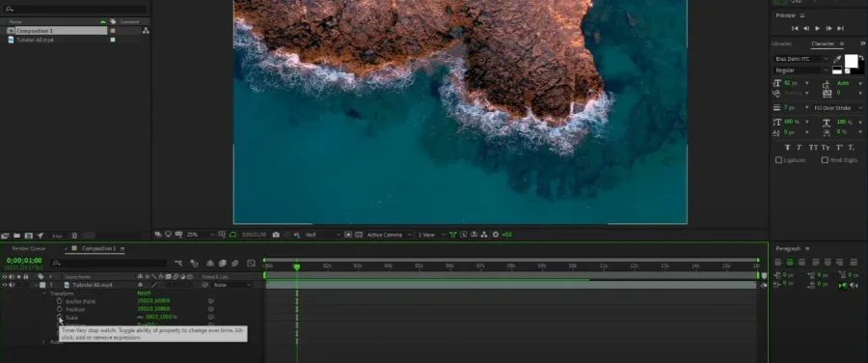Click the Scale stopwatch icon
The image size is (868, 363).
(x=59, y=317)
